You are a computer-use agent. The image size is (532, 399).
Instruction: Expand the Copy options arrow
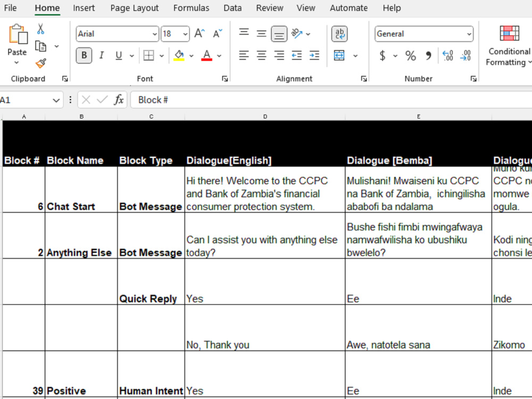point(57,46)
